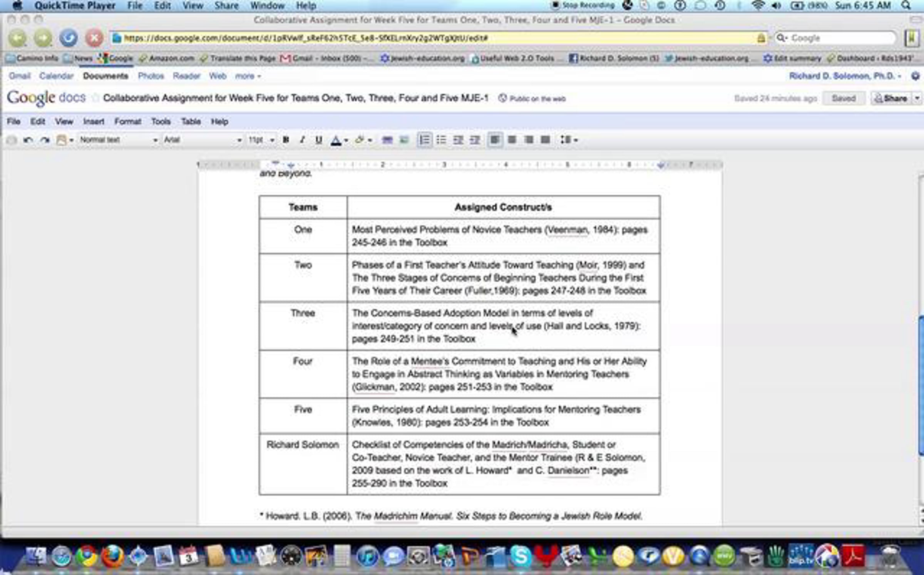
Task: Open the text color picker
Action: click(339, 140)
